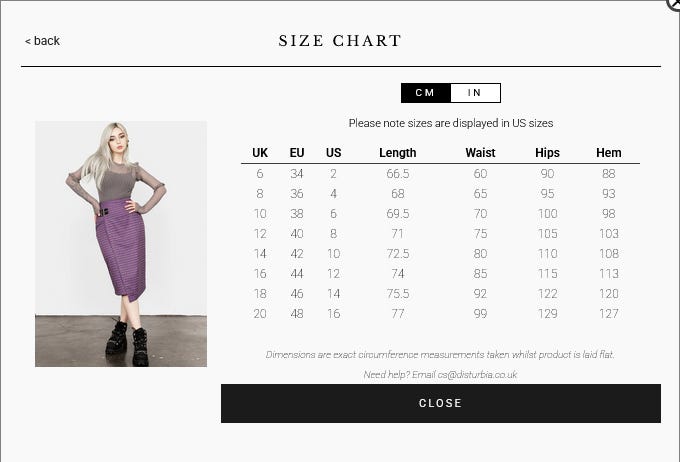Click the US column header
Viewport: 680px width, 462px height.
click(x=334, y=153)
